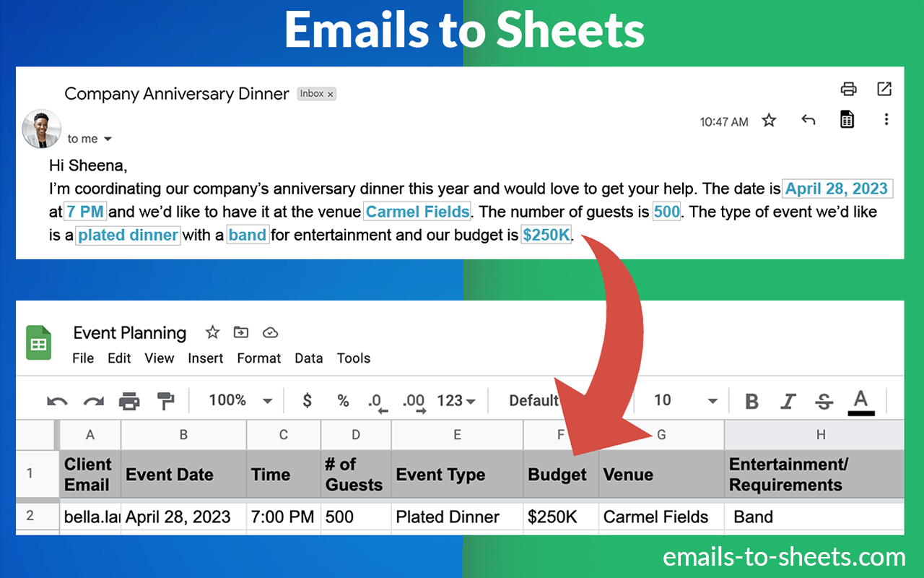The height and width of the screenshot is (578, 924).
Task: Open the Data menu
Action: coord(308,358)
